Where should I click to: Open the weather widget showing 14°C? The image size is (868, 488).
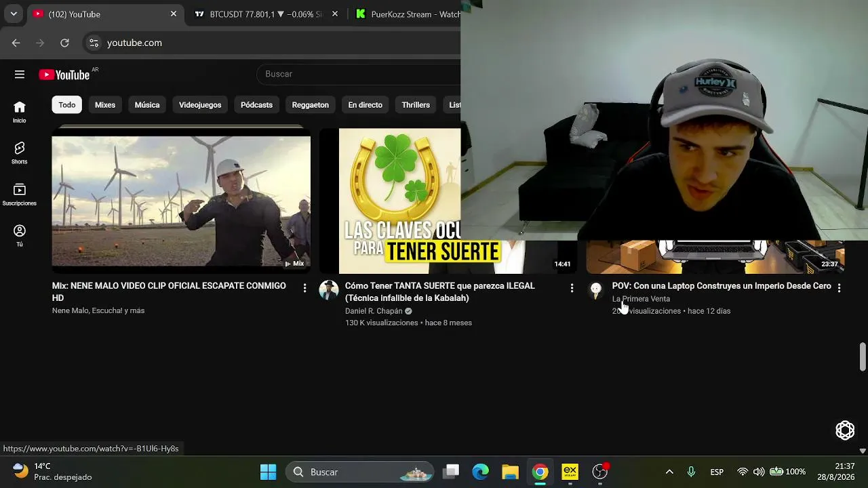[x=52, y=472]
